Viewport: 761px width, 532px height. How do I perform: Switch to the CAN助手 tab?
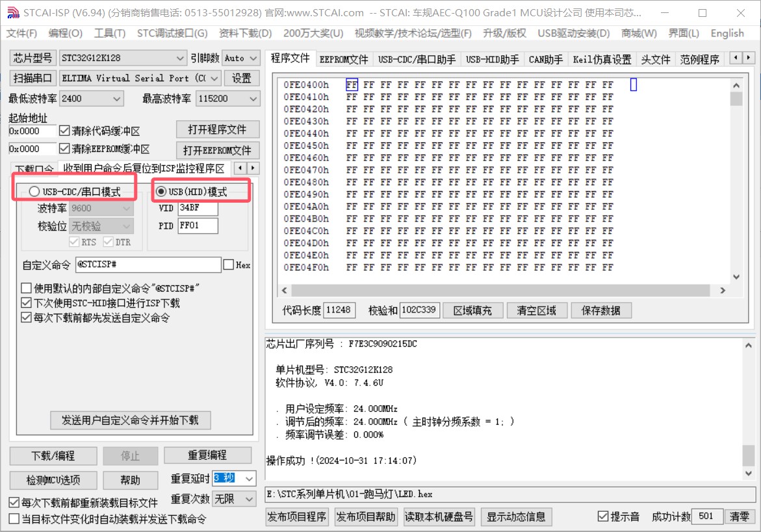click(x=545, y=59)
